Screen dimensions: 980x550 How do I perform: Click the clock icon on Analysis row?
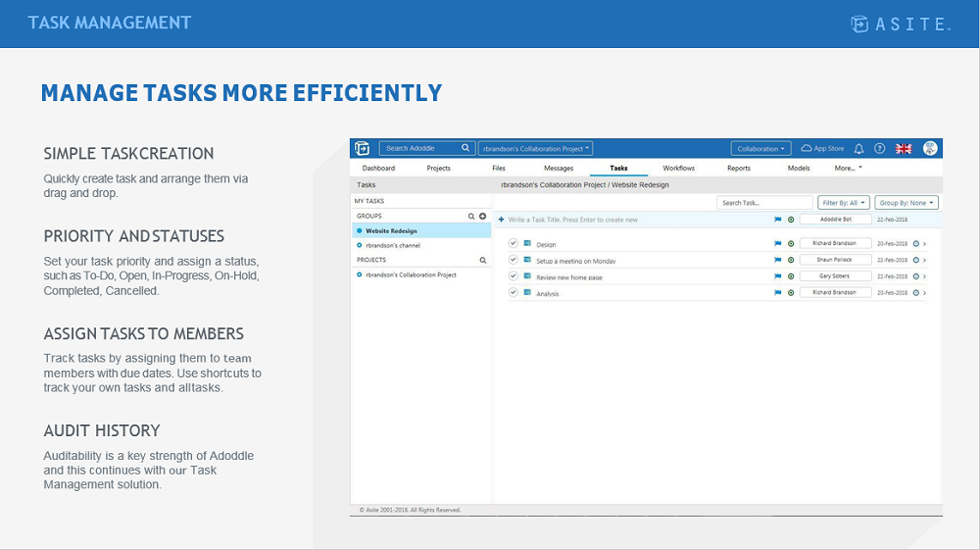(x=916, y=292)
